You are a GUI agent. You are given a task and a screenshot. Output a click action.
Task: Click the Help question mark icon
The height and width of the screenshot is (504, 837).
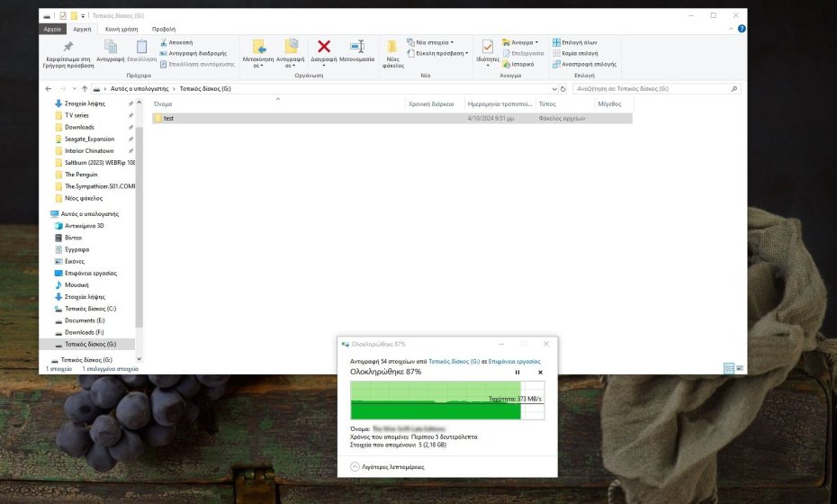tap(742, 29)
